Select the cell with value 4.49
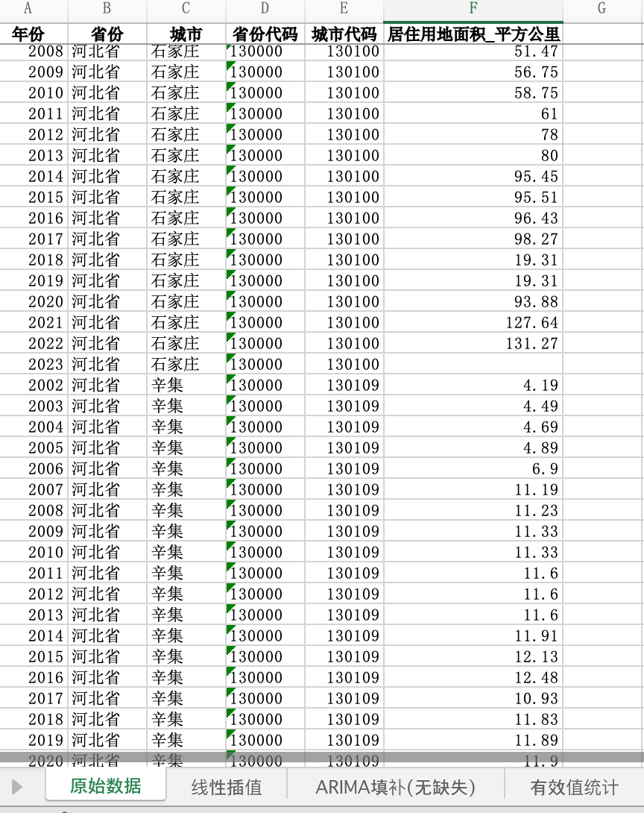Viewport: 644px width, 813px height. pyautogui.click(x=473, y=406)
